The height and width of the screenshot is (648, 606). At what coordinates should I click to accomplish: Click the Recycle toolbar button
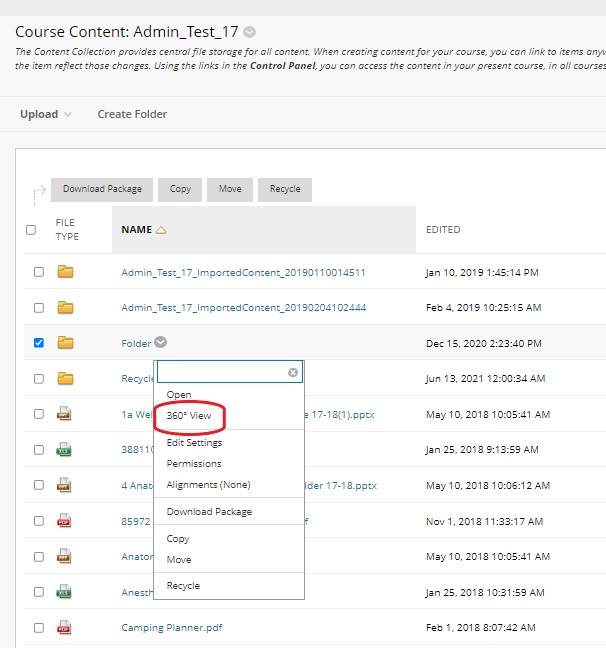coord(285,190)
